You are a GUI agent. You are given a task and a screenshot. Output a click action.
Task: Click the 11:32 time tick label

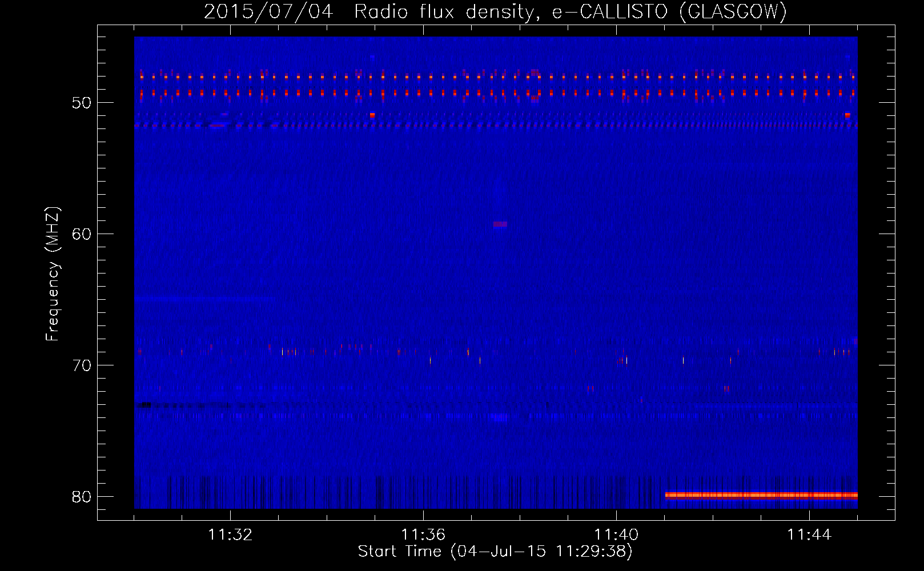(230, 535)
